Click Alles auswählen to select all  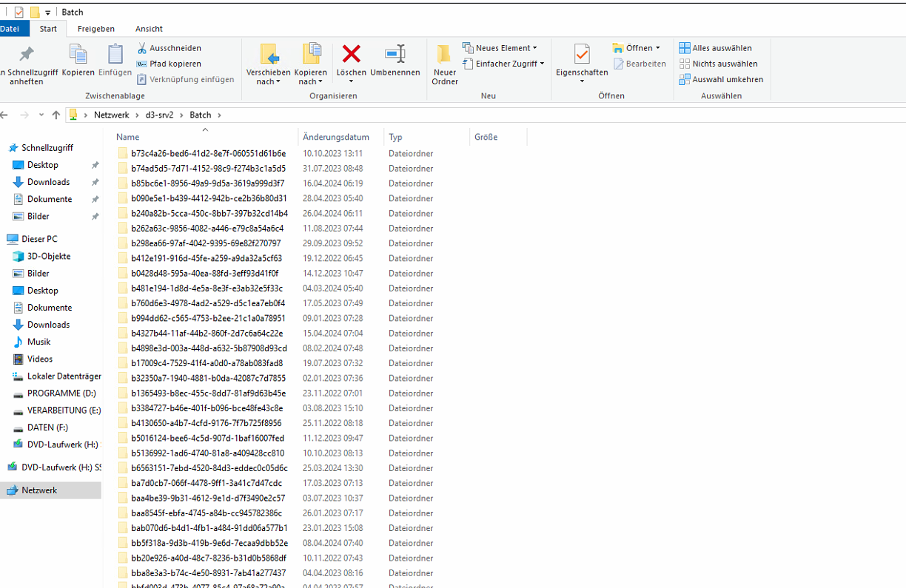[x=715, y=48]
